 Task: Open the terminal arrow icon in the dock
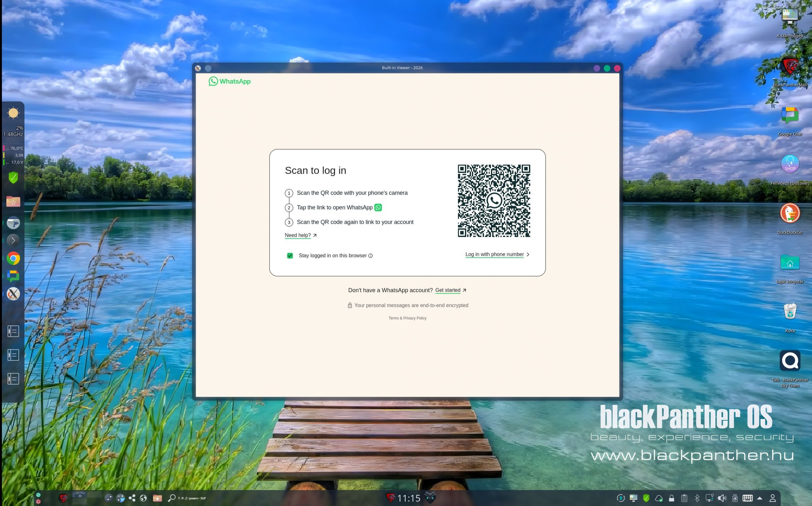pos(13,240)
